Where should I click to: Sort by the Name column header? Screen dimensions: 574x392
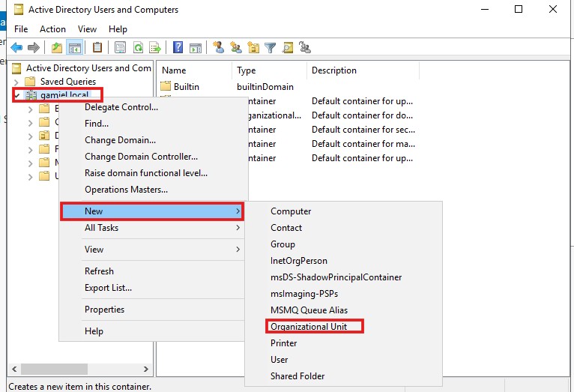click(x=195, y=70)
